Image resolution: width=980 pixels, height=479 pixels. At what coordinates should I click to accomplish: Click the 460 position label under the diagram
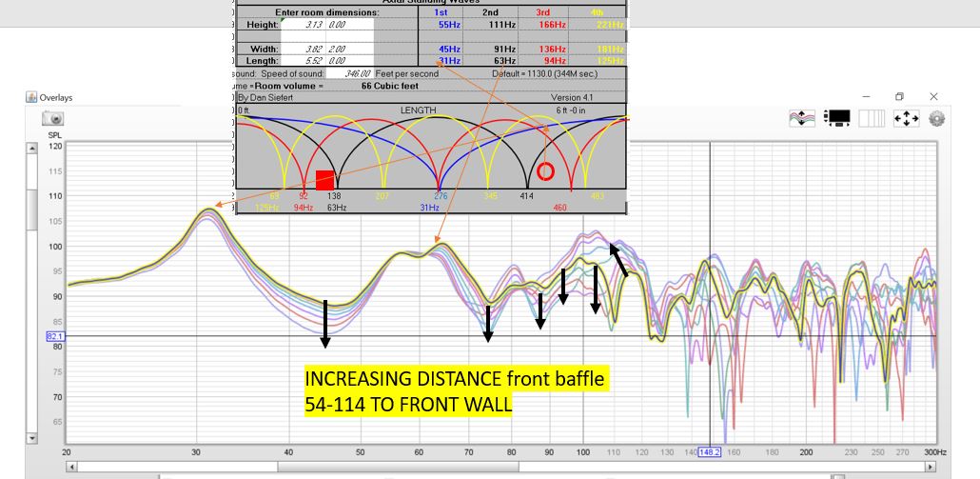click(559, 207)
